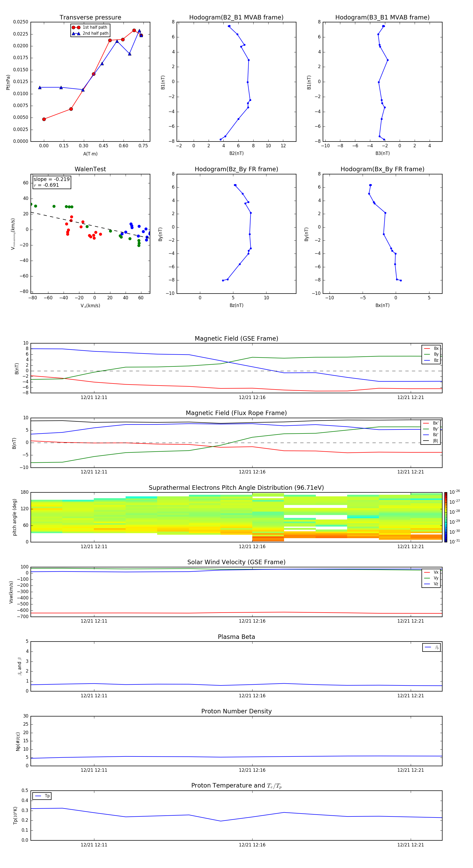This screenshot has height=868, width=473.
Task: Select 'Bx' in GSE magnetic field legend
Action: (x=431, y=349)
